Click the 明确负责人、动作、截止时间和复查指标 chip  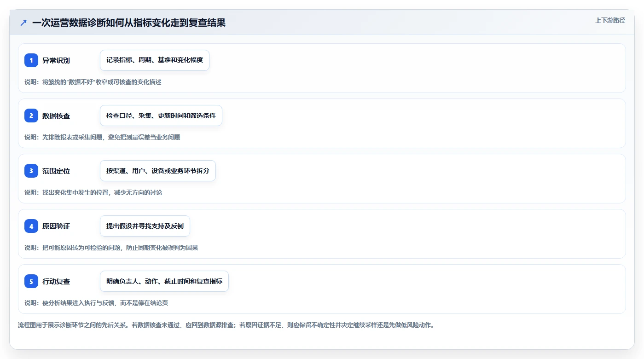[164, 281]
